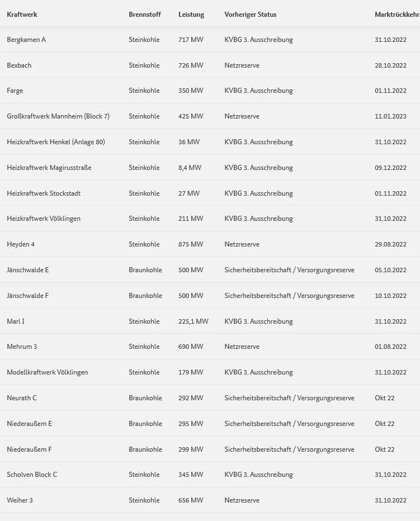
Task: Click the Marktrückkehr column header
Action: [397, 15]
